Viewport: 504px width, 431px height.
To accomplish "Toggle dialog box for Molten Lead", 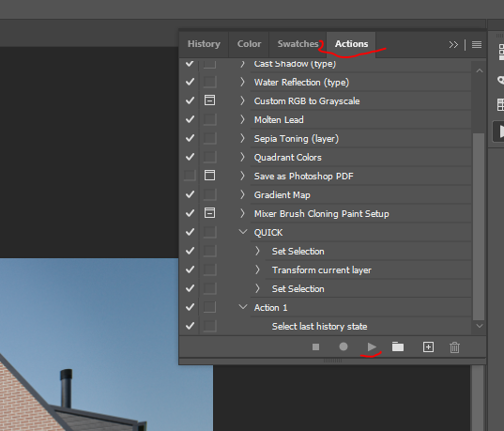I will pos(209,119).
